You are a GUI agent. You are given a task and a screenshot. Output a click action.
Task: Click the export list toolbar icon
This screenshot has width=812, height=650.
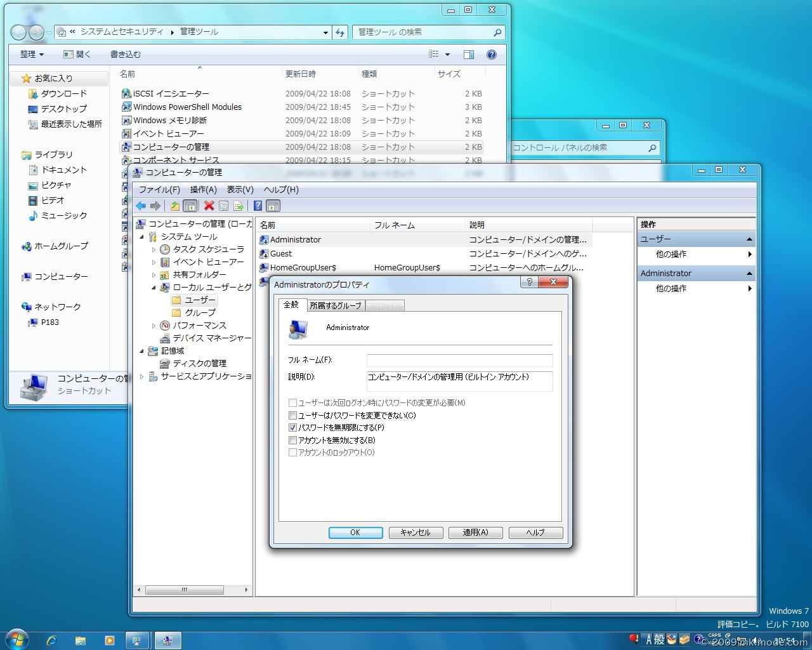pos(239,206)
